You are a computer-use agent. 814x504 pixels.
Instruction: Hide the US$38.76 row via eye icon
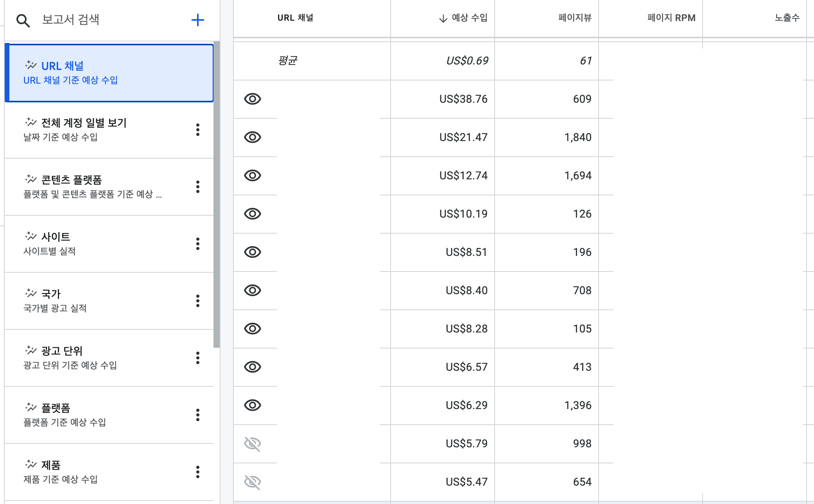pos(252,99)
